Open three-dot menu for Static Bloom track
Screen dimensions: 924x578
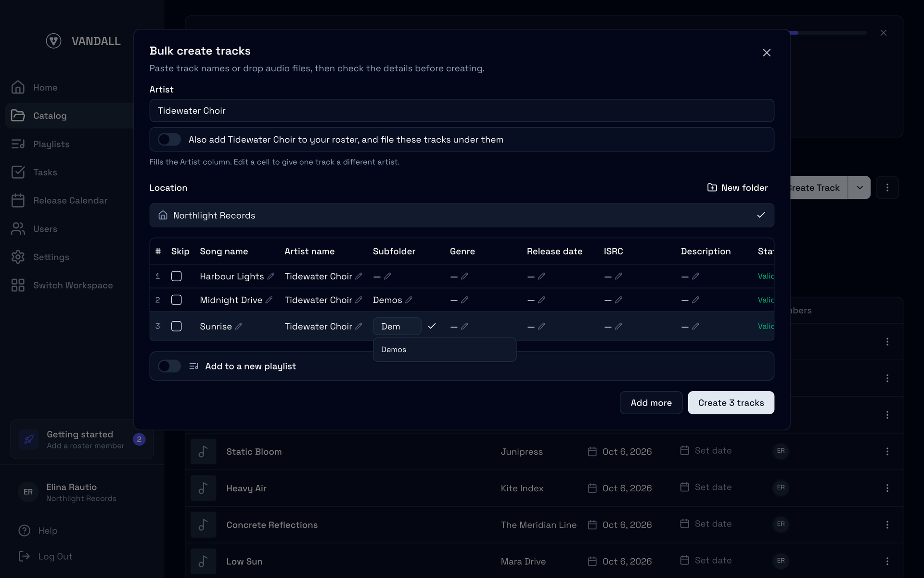tap(887, 451)
